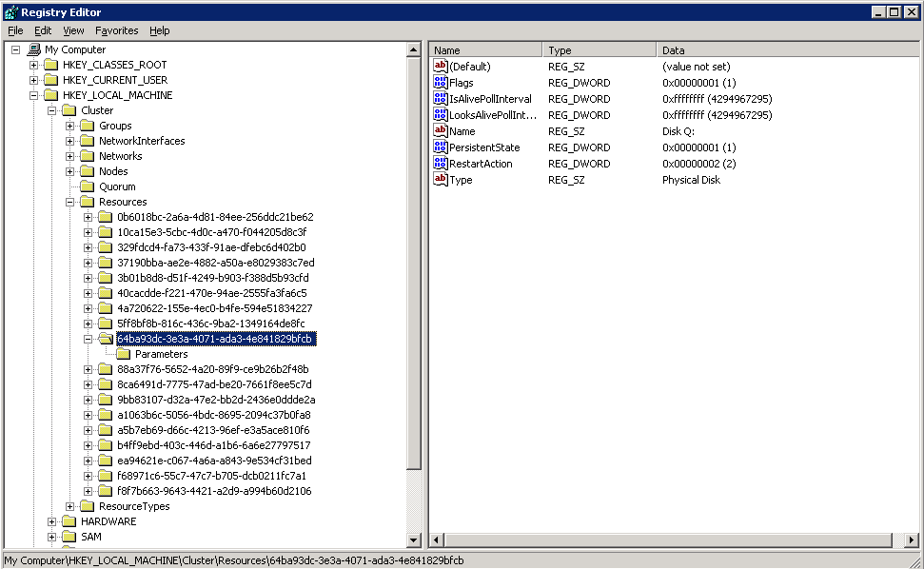
Task: Open the Edit menu
Action: tap(43, 30)
